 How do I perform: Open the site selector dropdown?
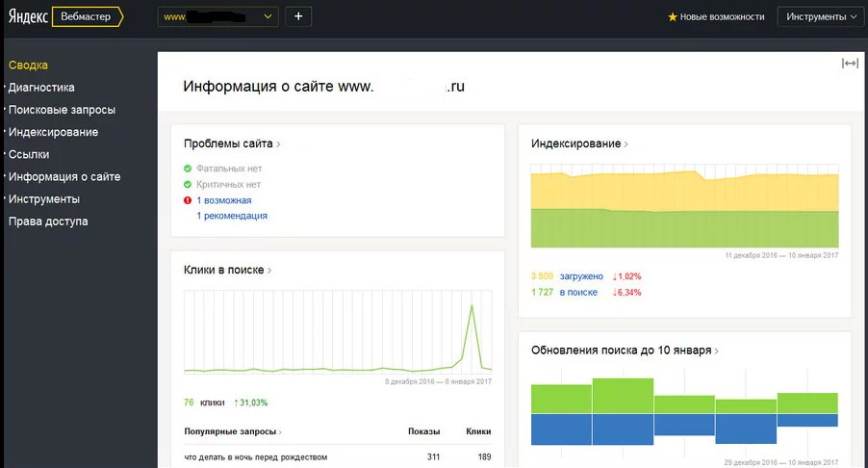(217, 16)
